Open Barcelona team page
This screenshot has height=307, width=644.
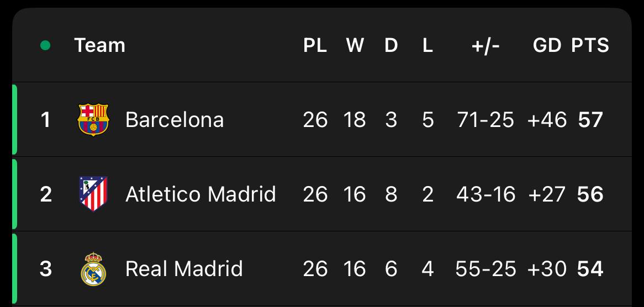pyautogui.click(x=175, y=120)
